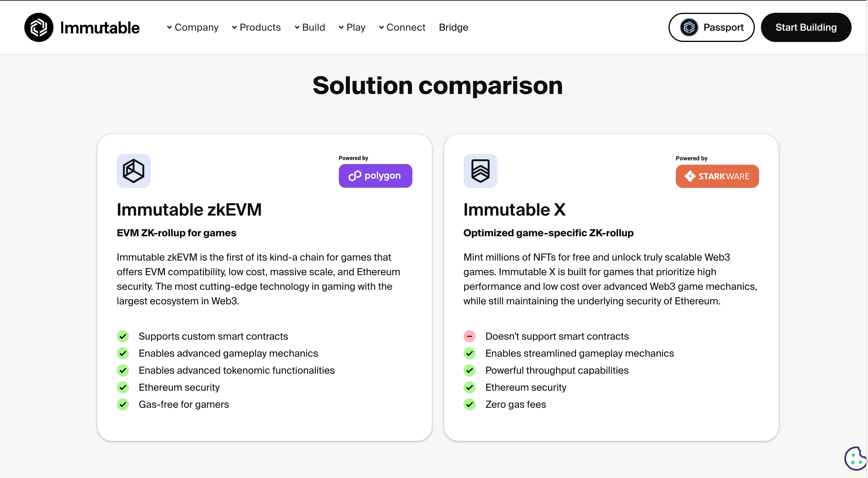Click check icon beside 'Enables streamlined gameplay mechanics'
This screenshot has height=478, width=868.
coord(469,353)
